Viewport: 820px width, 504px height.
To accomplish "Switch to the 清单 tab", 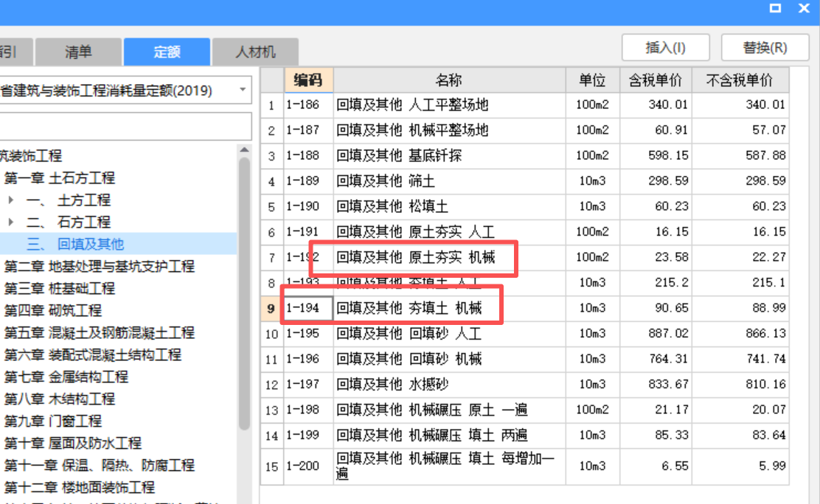I will click(78, 52).
